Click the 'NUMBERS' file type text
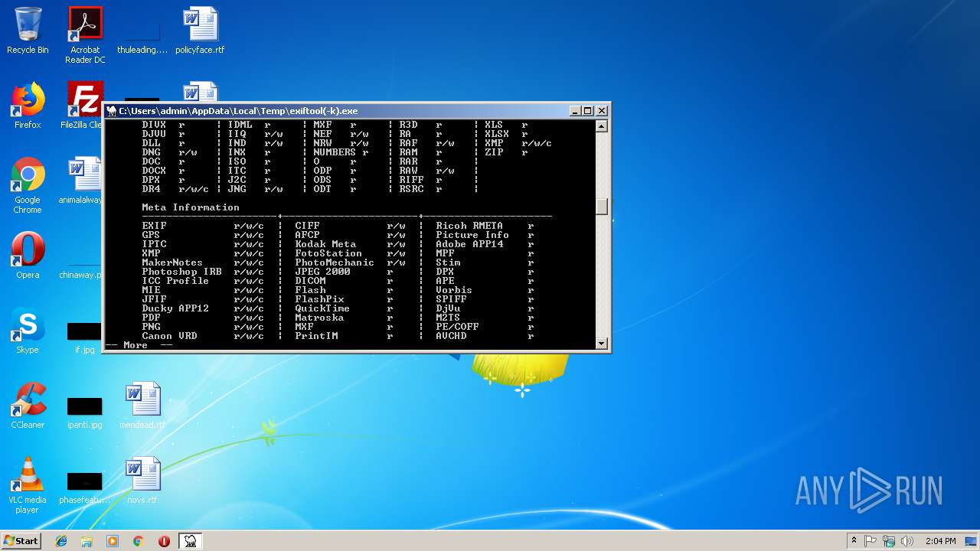 click(335, 152)
